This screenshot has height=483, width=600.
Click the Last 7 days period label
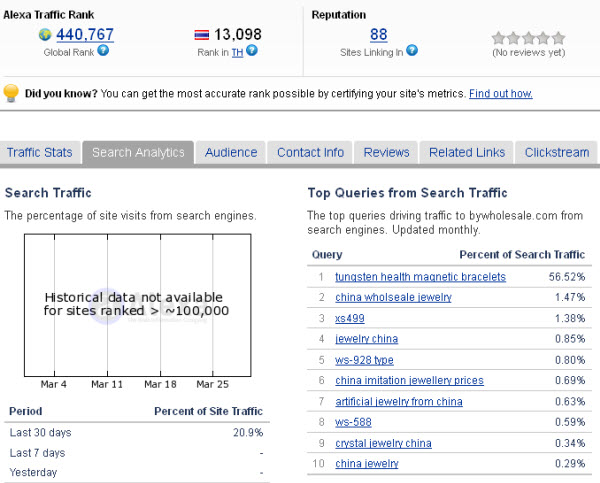tap(38, 453)
